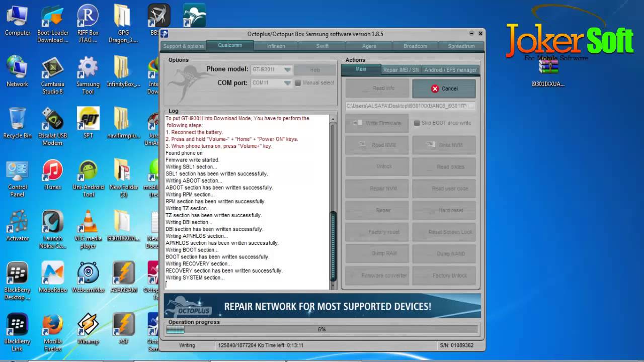Select the Main actions tab
The width and height of the screenshot is (644, 362).
pos(361,69)
